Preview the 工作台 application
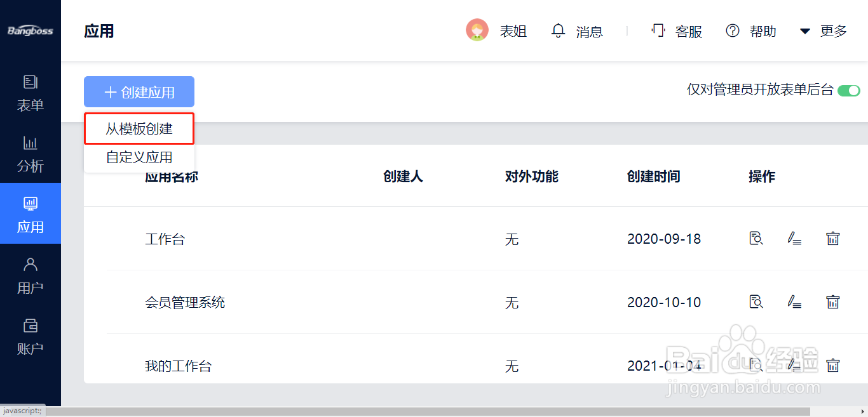This screenshot has height=417, width=868. [756, 239]
